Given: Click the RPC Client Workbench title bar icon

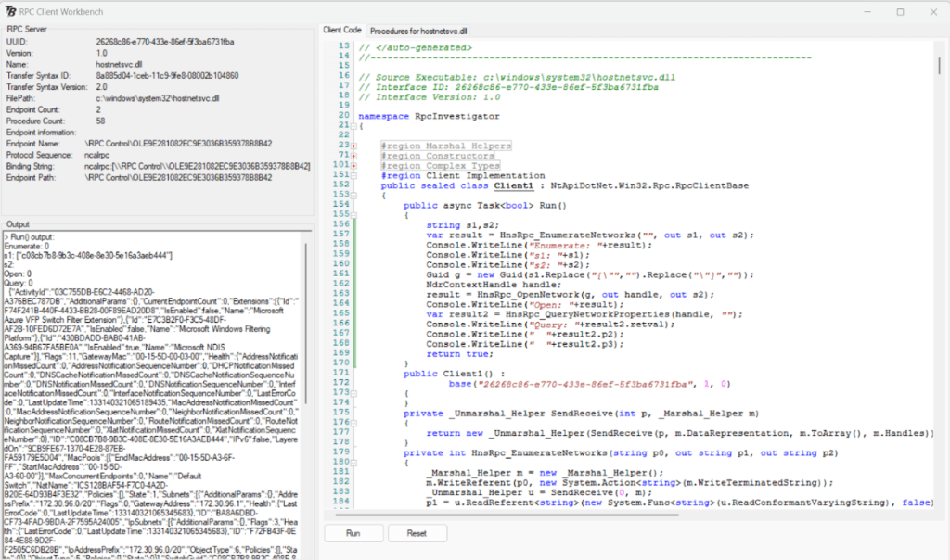Looking at the screenshot, I should tap(10, 11).
